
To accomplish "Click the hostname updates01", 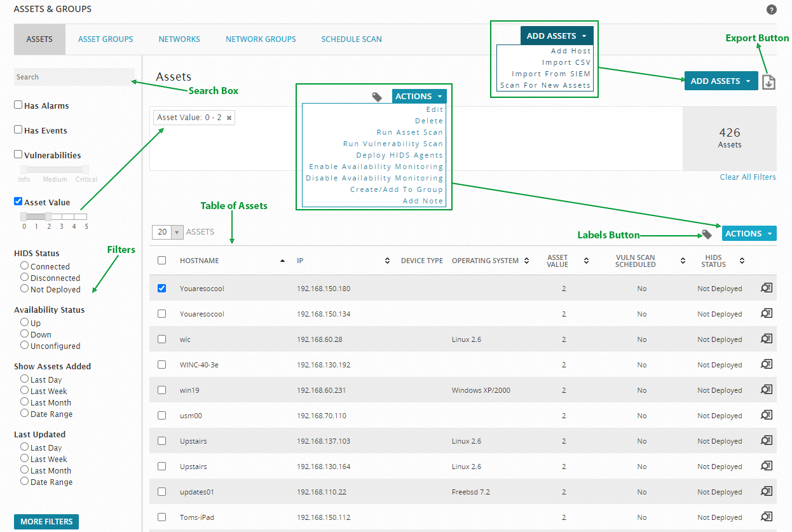I will pyautogui.click(x=198, y=492).
